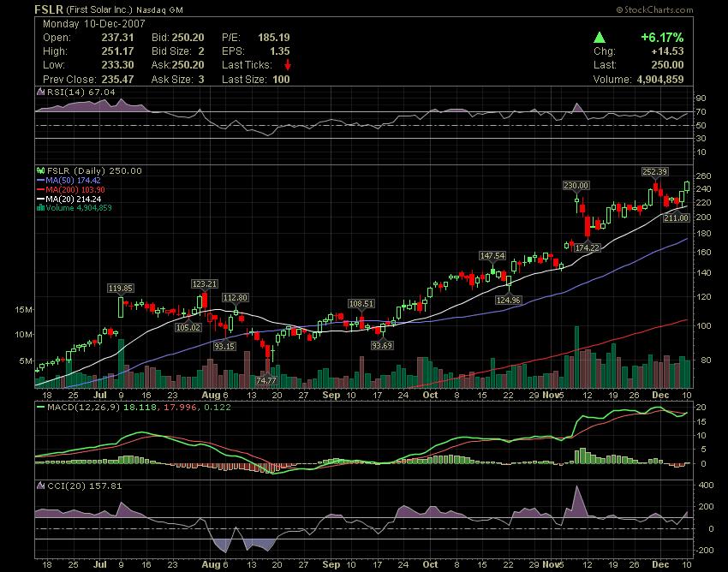The width and height of the screenshot is (728, 572).
Task: Click the Last value 250.00 in header
Action: pyautogui.click(x=667, y=65)
